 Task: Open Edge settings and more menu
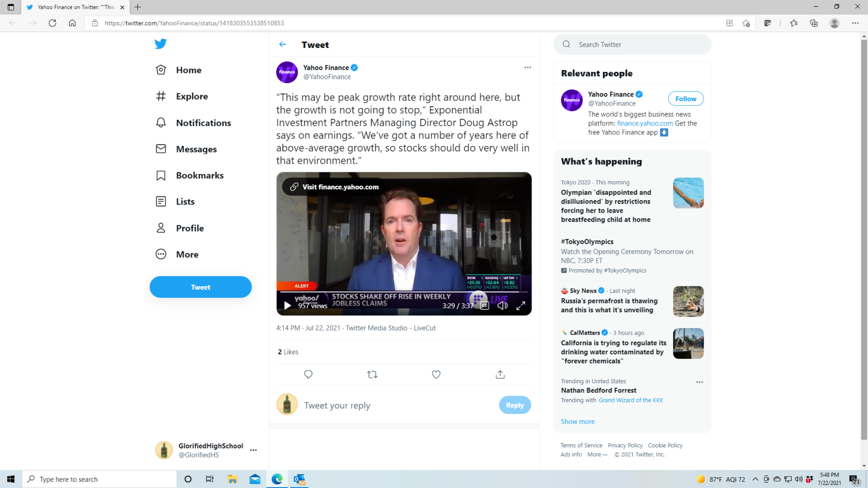[x=855, y=23]
